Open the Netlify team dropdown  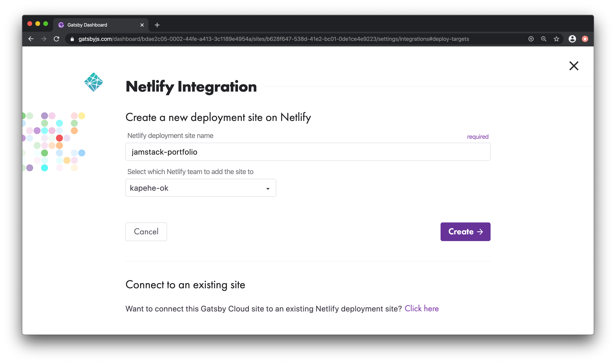(200, 188)
